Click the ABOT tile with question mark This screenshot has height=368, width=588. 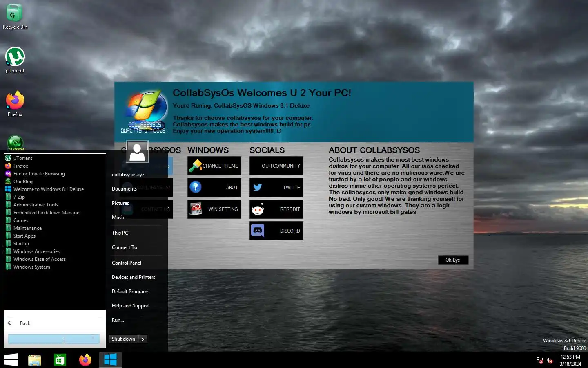(214, 188)
